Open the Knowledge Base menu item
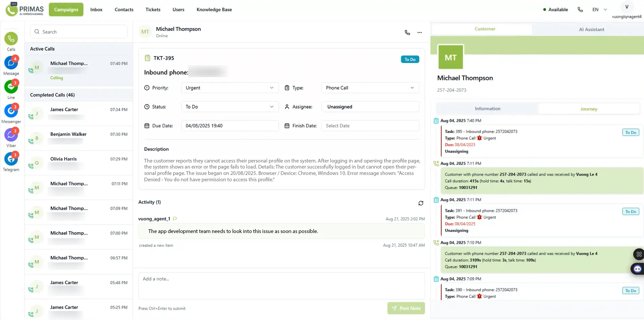 coord(214,10)
